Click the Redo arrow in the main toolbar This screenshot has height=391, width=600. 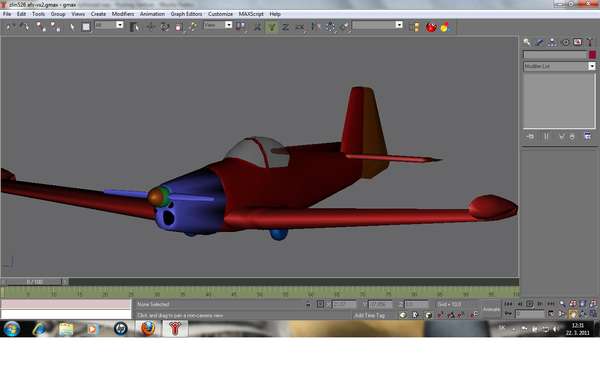point(24,27)
